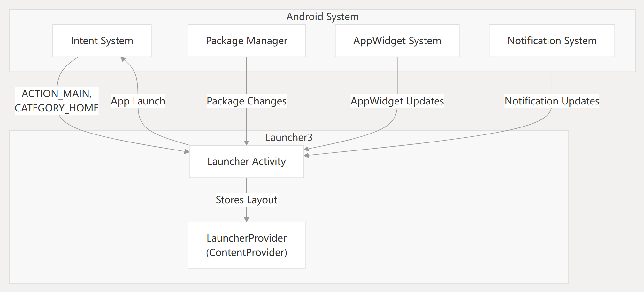644x292 pixels.
Task: Click the LauncherProvider (ContentProvider) box
Action: [x=247, y=245]
